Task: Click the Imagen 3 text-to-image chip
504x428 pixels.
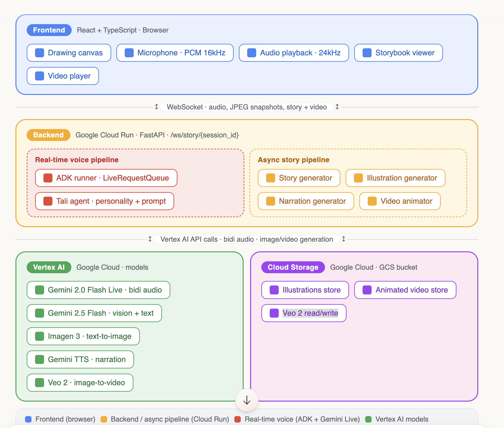Action: click(x=83, y=336)
